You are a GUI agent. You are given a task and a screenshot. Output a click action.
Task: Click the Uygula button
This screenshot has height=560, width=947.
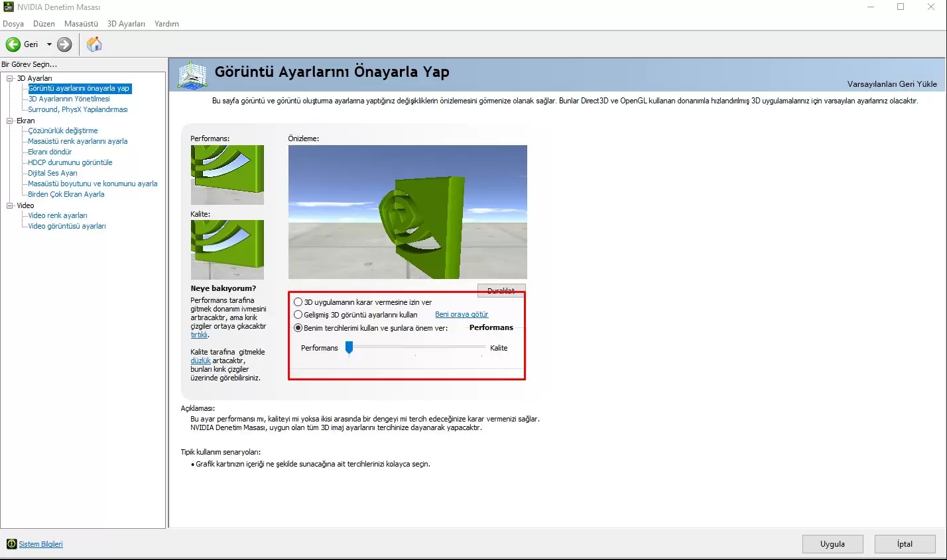tap(832, 544)
